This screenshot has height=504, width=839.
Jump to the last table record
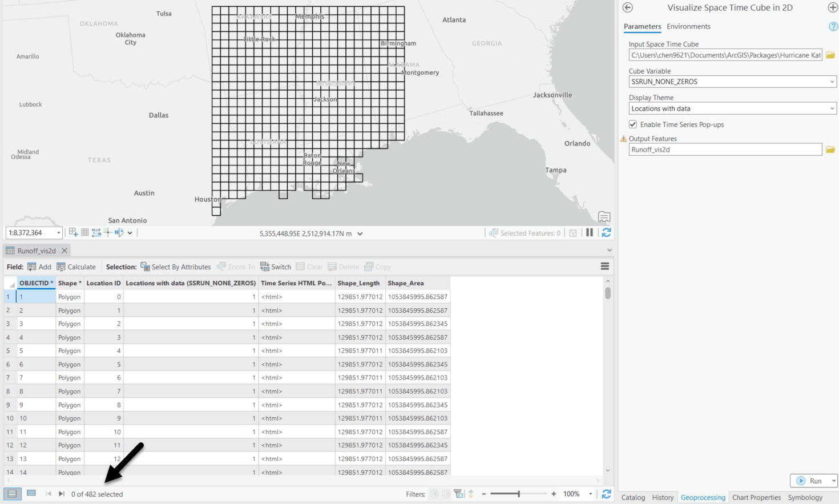click(62, 494)
